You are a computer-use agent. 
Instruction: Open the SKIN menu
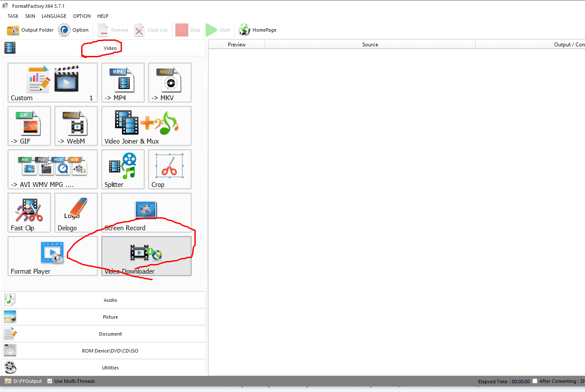30,16
